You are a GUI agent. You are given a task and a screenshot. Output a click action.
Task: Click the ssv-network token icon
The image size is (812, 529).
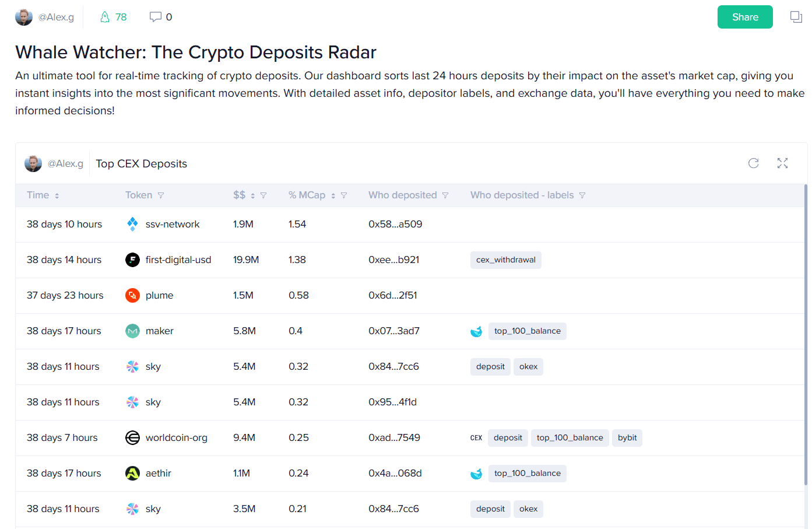click(132, 224)
